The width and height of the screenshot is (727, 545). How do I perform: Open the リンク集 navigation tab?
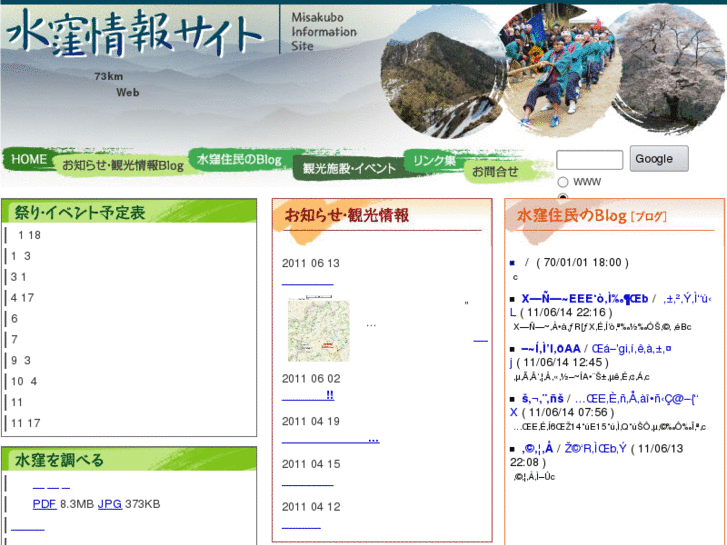(x=434, y=161)
